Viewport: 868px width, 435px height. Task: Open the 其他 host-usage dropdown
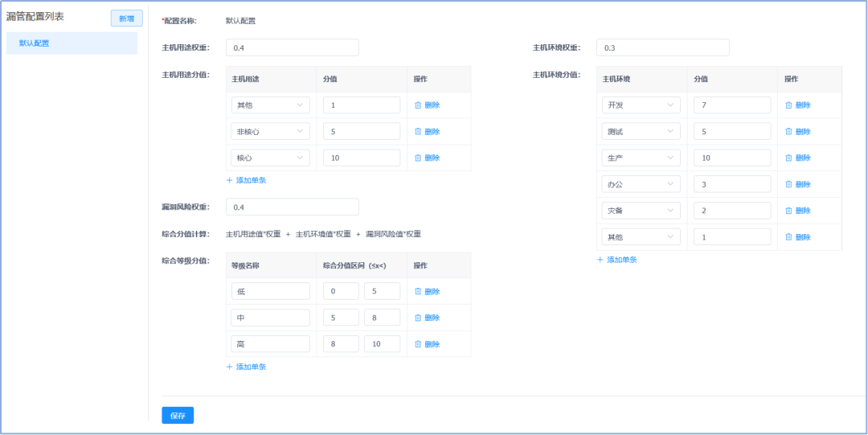[271, 105]
